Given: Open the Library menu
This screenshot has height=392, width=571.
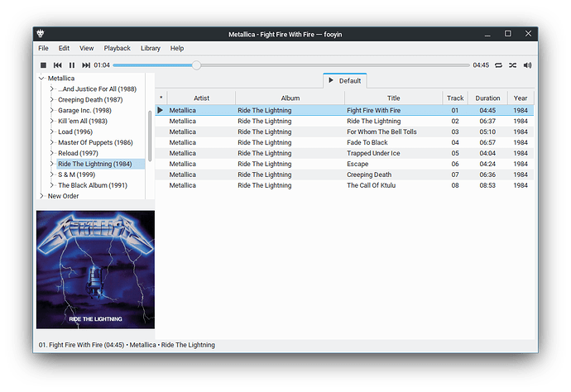Looking at the screenshot, I should [x=151, y=49].
